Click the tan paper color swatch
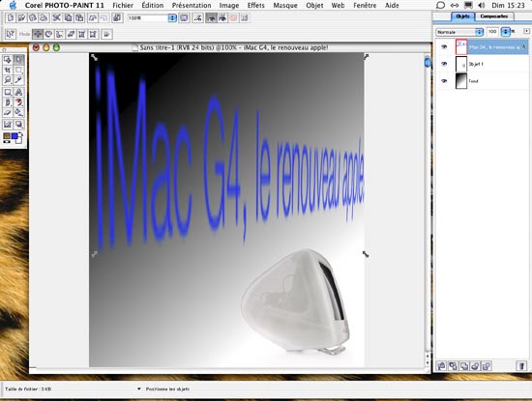The image size is (532, 401). [7, 136]
